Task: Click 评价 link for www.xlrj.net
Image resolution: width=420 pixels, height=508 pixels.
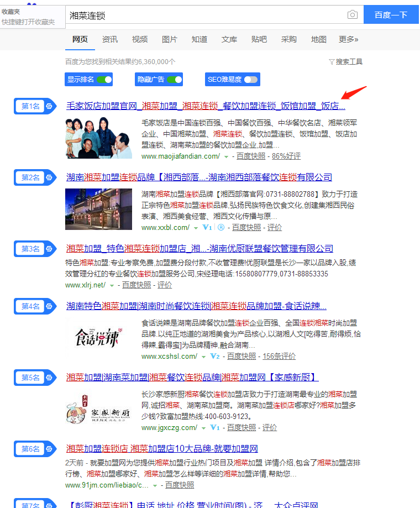Action: (x=165, y=285)
